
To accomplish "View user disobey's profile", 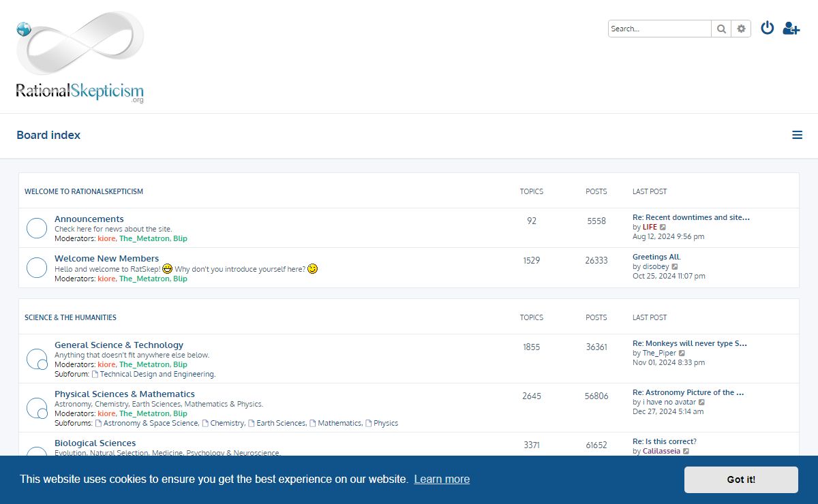I will coord(656,267).
